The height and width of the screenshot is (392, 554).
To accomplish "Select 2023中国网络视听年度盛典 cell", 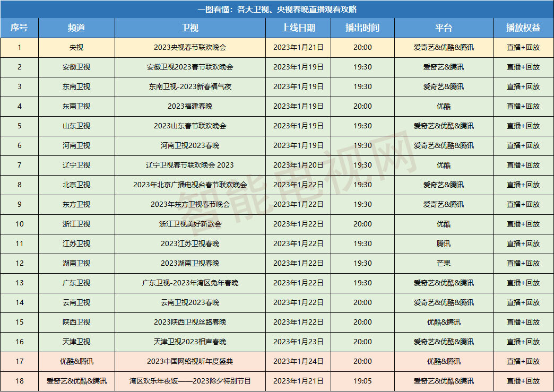I will point(190,361).
